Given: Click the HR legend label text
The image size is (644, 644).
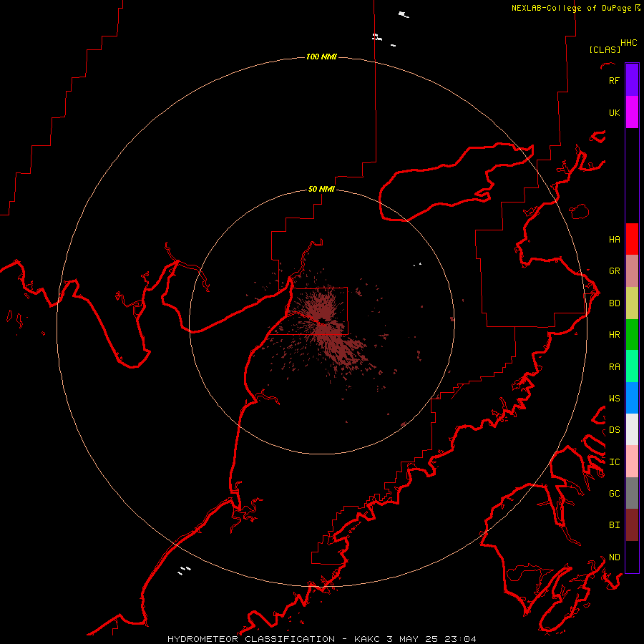Looking at the screenshot, I should (615, 334).
